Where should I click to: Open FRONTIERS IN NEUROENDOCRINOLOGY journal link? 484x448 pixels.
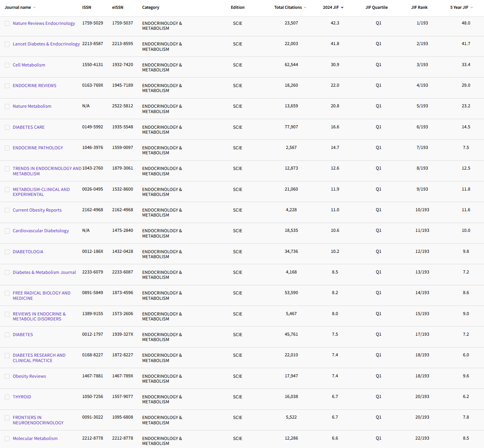click(x=38, y=420)
